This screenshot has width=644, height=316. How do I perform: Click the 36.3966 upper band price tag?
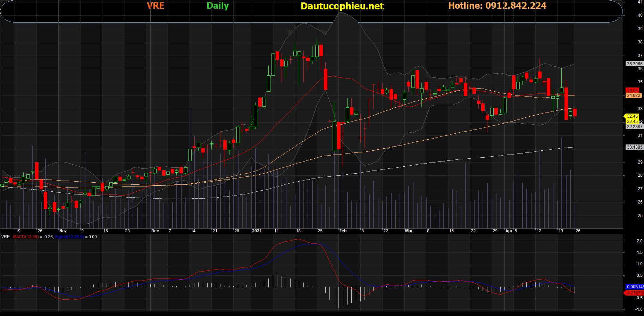click(x=634, y=64)
